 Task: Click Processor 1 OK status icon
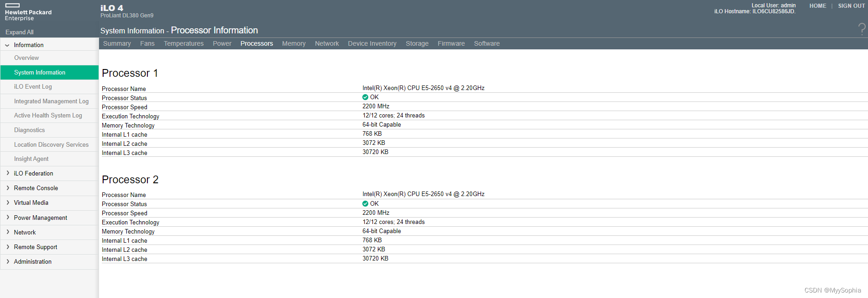pos(365,97)
